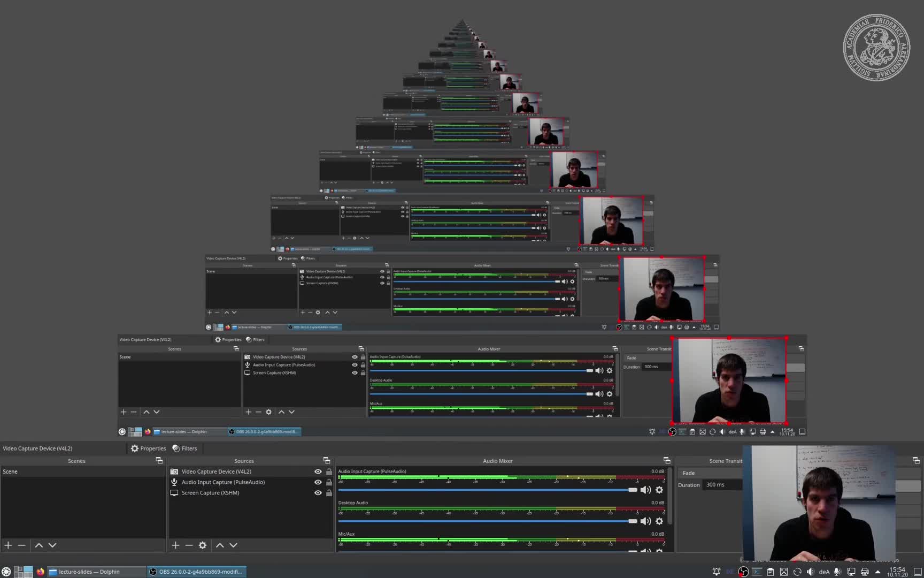Pop out the Audio Mixer panel
The width and height of the screenshot is (924, 578).
tap(667, 460)
